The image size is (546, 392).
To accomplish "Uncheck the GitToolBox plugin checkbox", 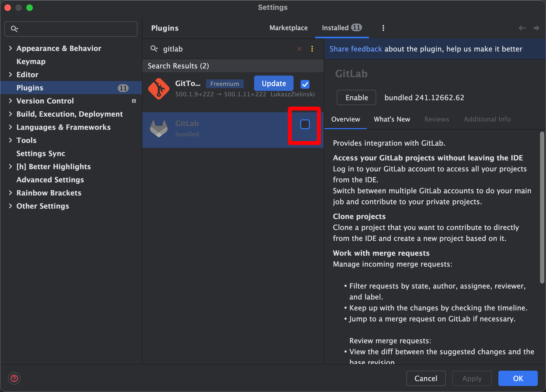I will point(305,84).
